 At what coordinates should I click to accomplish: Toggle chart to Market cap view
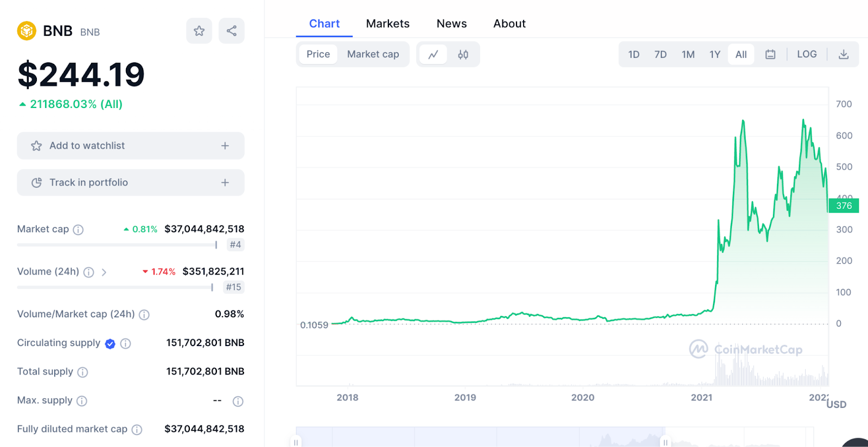373,54
